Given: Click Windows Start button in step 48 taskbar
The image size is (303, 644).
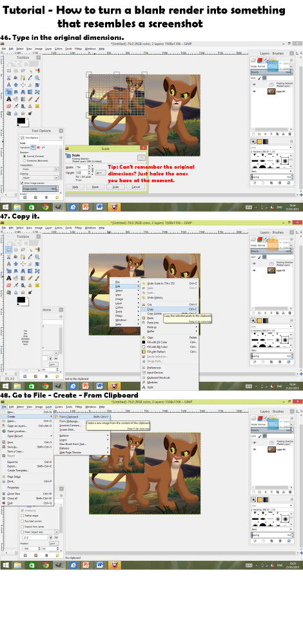Looking at the screenshot, I should click(6, 565).
